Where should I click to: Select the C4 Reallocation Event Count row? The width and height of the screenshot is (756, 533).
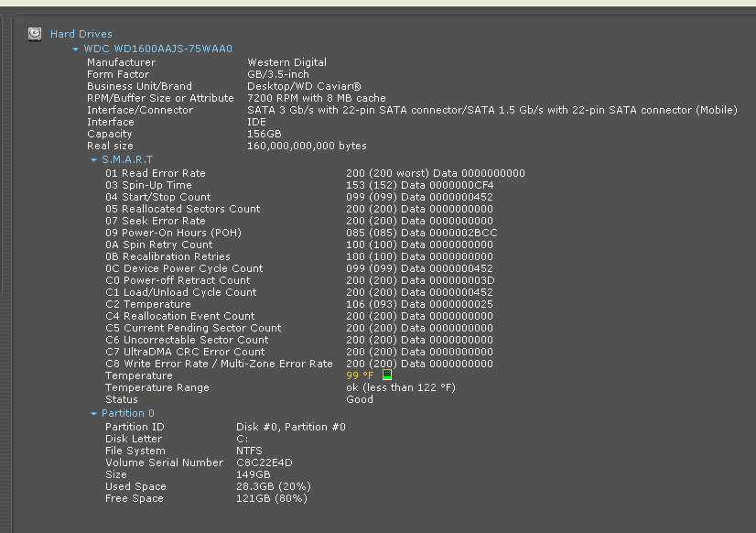[299, 316]
